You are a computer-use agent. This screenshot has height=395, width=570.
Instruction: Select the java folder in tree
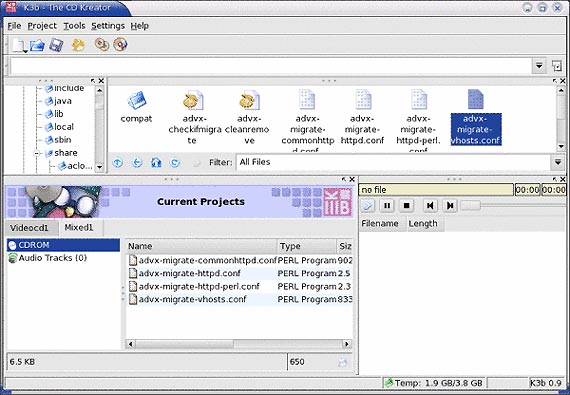58,101
